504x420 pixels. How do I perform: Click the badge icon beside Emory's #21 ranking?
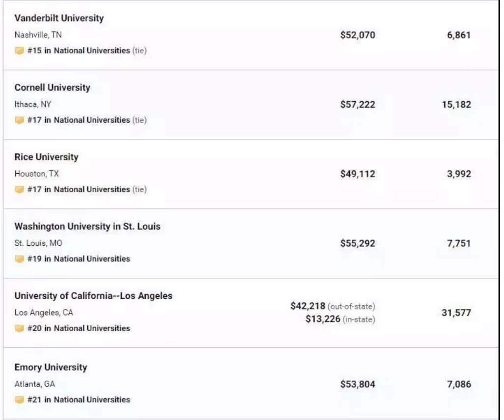(19, 400)
